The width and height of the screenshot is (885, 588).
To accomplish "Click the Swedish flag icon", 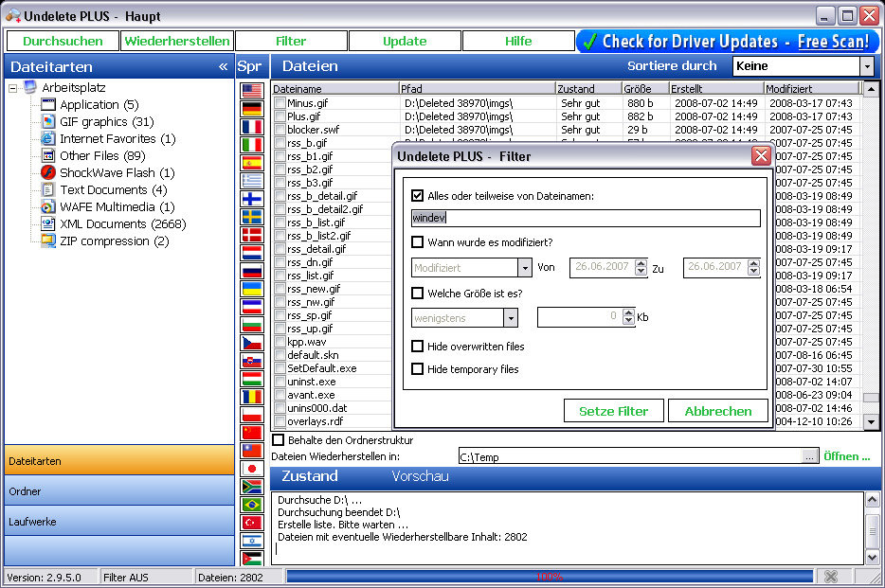I will (x=252, y=217).
